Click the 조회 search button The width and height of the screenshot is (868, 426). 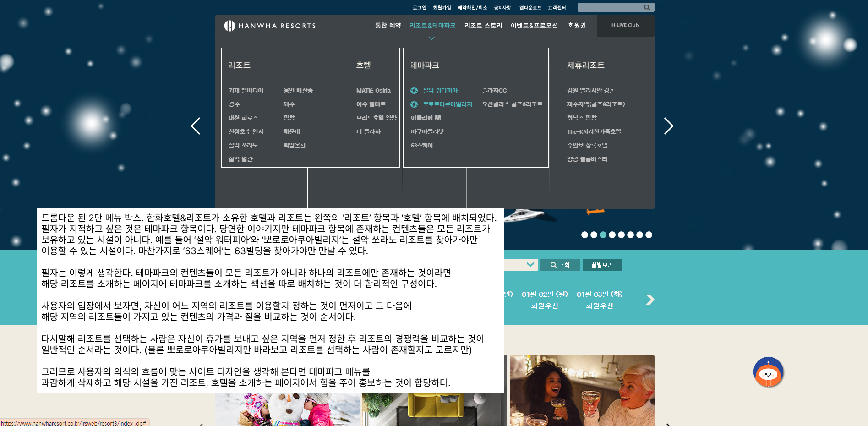click(560, 265)
